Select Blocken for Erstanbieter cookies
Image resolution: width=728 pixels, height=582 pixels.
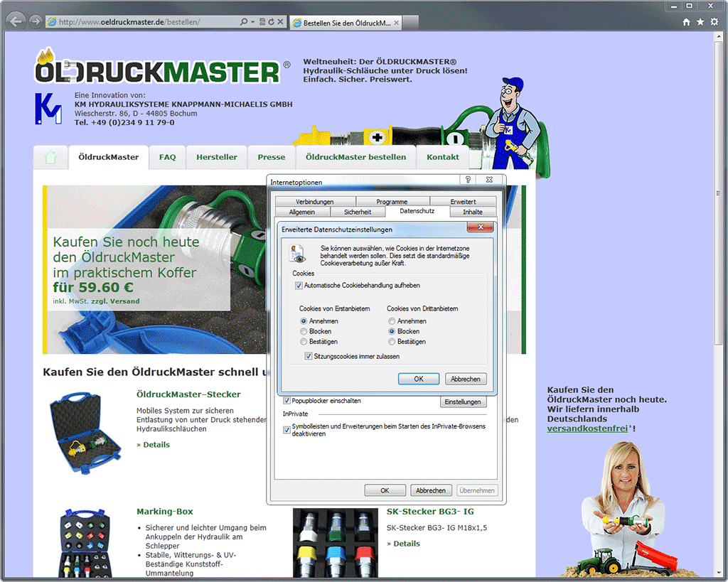304,331
